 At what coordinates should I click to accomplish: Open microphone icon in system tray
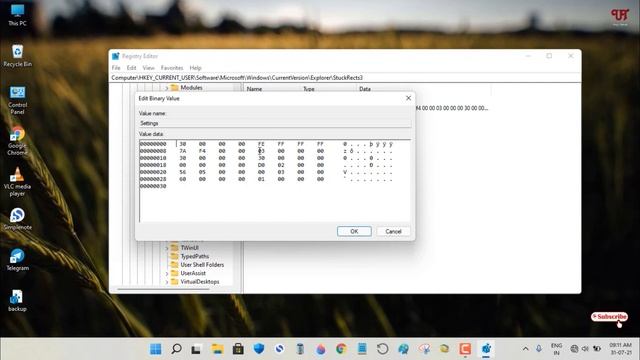(539, 349)
